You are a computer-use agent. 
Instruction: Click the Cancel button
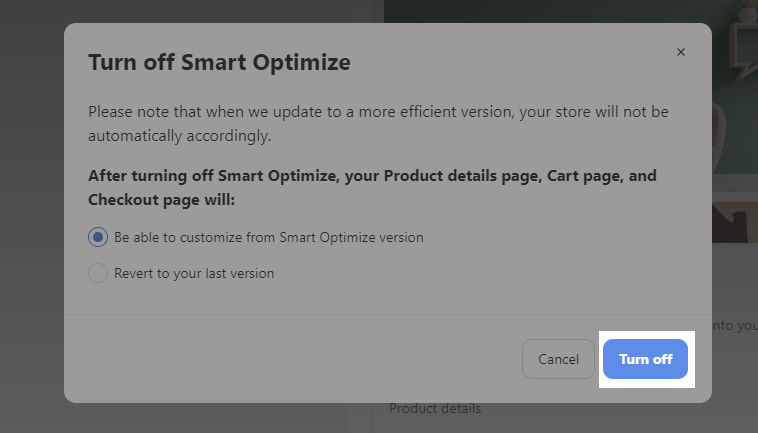[x=558, y=359]
